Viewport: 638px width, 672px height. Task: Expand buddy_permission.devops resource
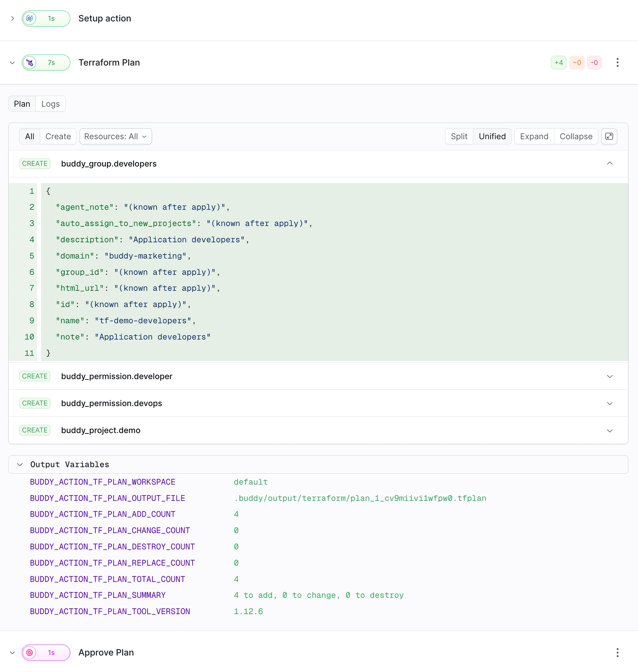tap(609, 403)
